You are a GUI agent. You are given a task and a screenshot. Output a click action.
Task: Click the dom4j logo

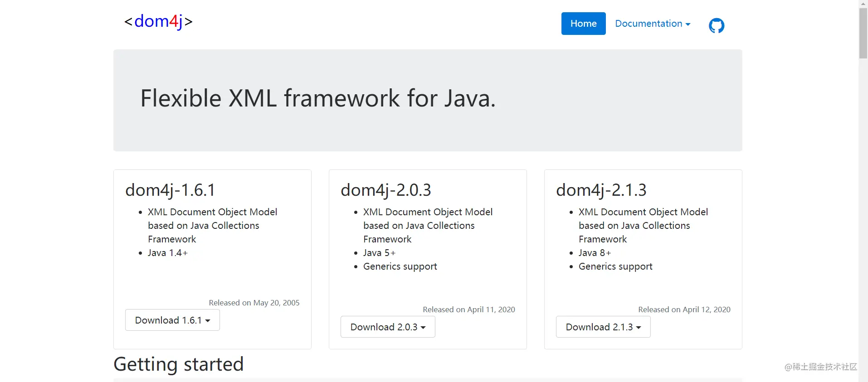coord(158,22)
